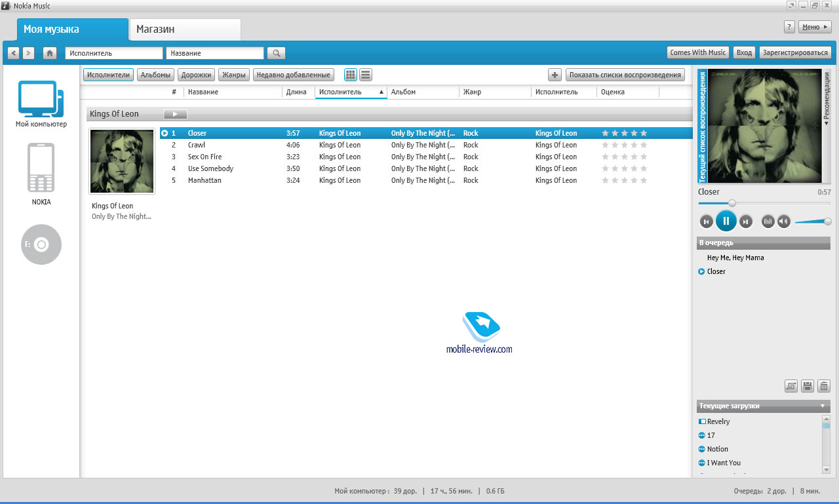
Task: Show the Жанры view
Action: pos(234,75)
